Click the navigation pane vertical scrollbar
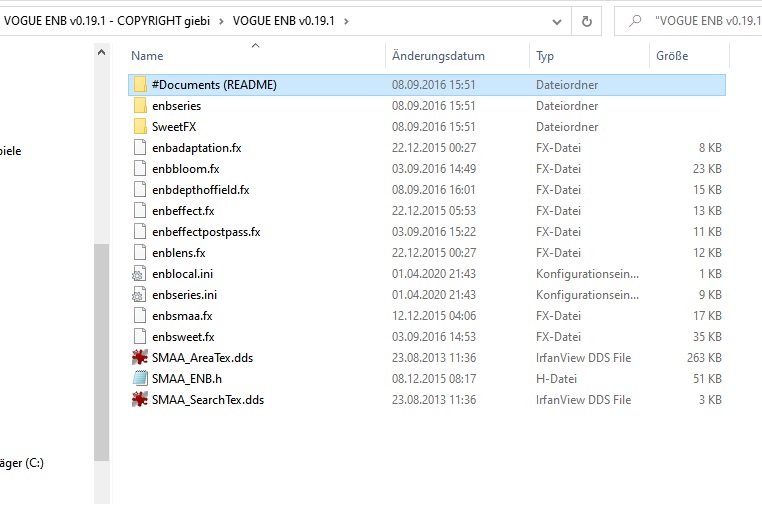Viewport: 762px width, 506px height. 101,350
